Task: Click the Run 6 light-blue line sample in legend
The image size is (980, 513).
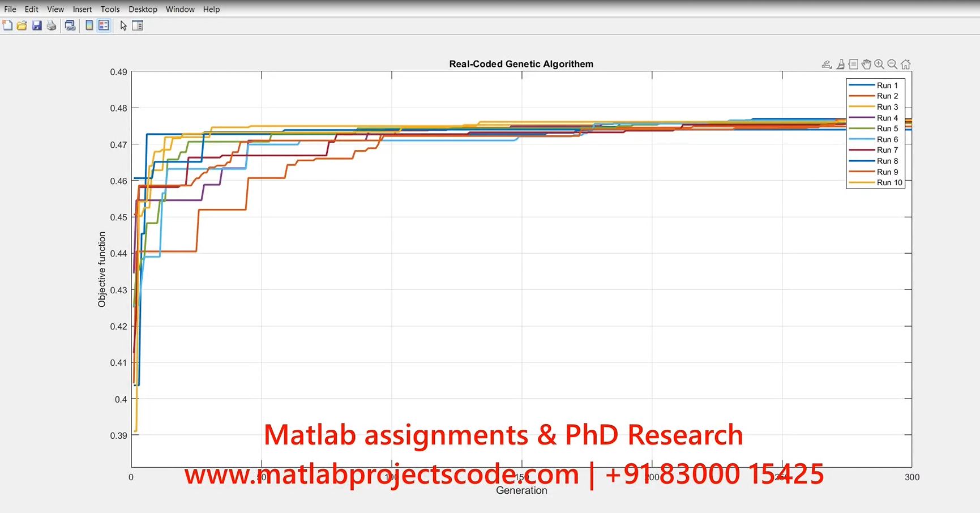Action: tap(862, 139)
